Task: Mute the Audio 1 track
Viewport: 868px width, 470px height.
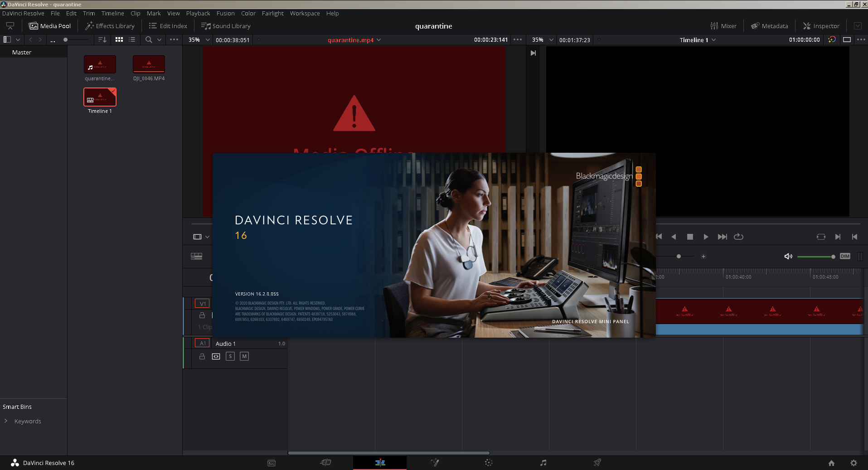Action: coord(244,356)
